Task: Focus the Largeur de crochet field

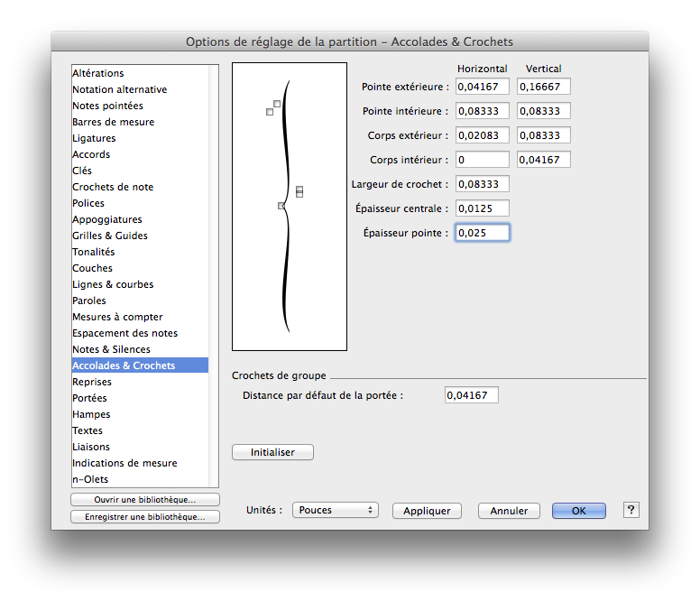Action: 482,184
